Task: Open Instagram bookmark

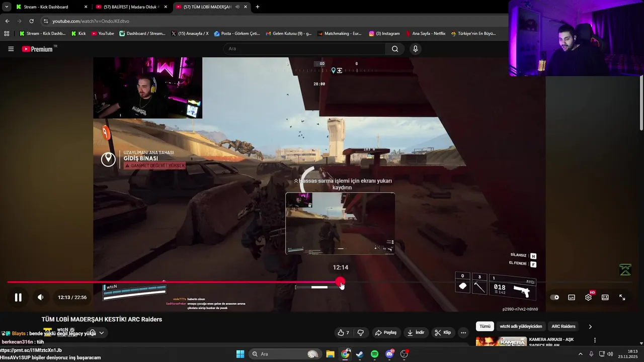Action: click(x=384, y=34)
